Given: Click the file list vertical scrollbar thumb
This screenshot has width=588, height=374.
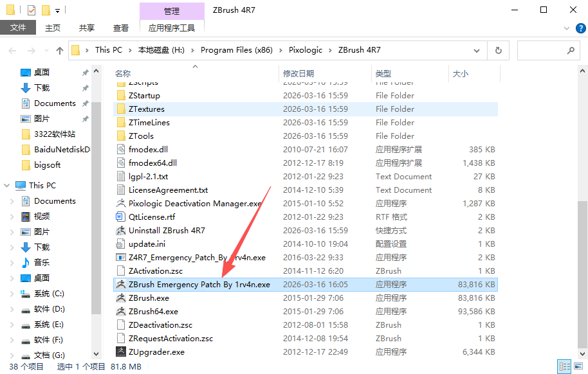Looking at the screenshot, I should click(582, 274).
